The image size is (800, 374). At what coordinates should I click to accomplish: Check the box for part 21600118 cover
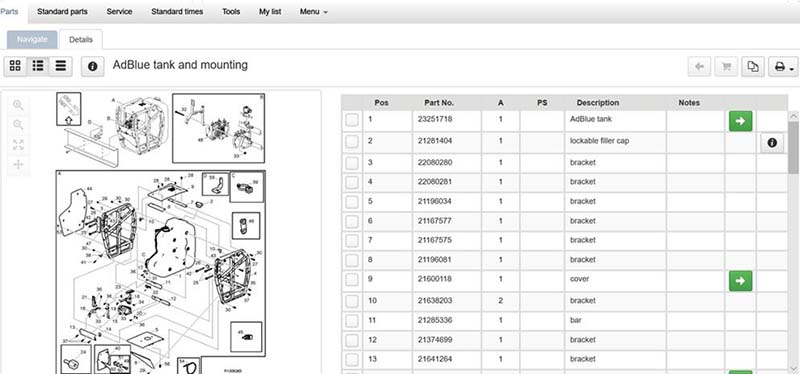click(352, 280)
